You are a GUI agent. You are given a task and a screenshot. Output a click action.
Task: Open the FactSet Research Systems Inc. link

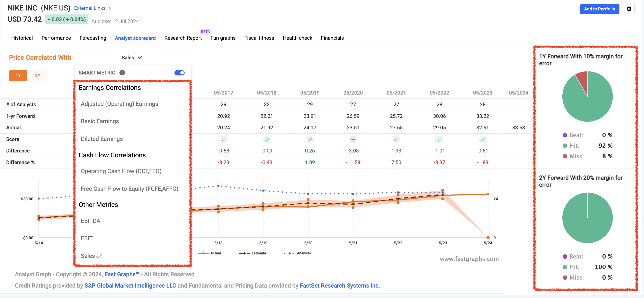pos(340,286)
